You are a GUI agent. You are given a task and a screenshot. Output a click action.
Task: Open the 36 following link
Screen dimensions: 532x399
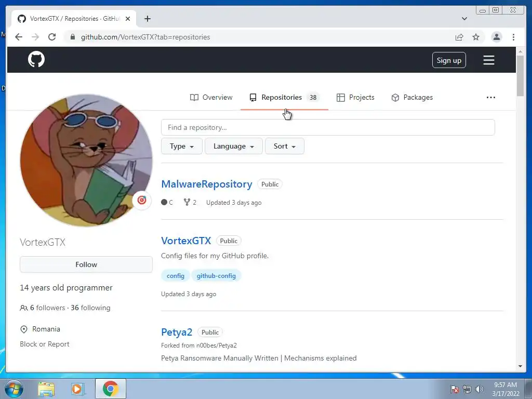click(90, 308)
